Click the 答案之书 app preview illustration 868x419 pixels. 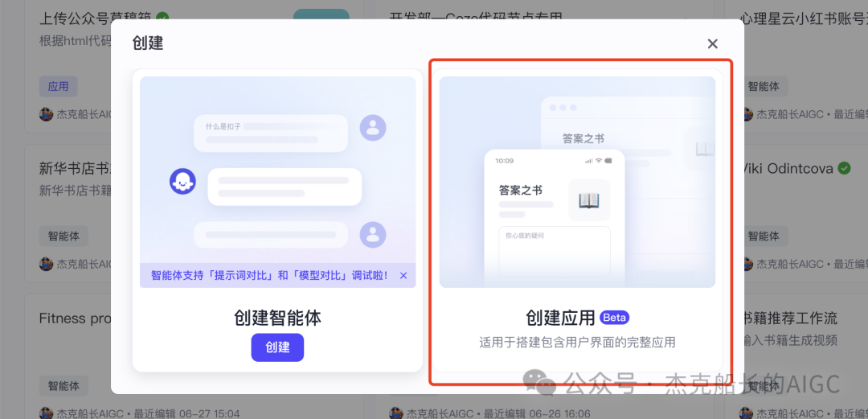577,182
